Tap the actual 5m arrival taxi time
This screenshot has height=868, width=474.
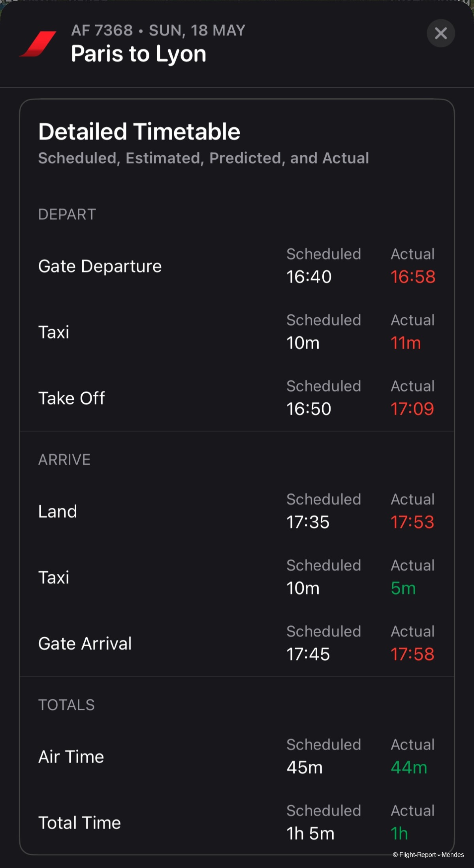point(403,588)
